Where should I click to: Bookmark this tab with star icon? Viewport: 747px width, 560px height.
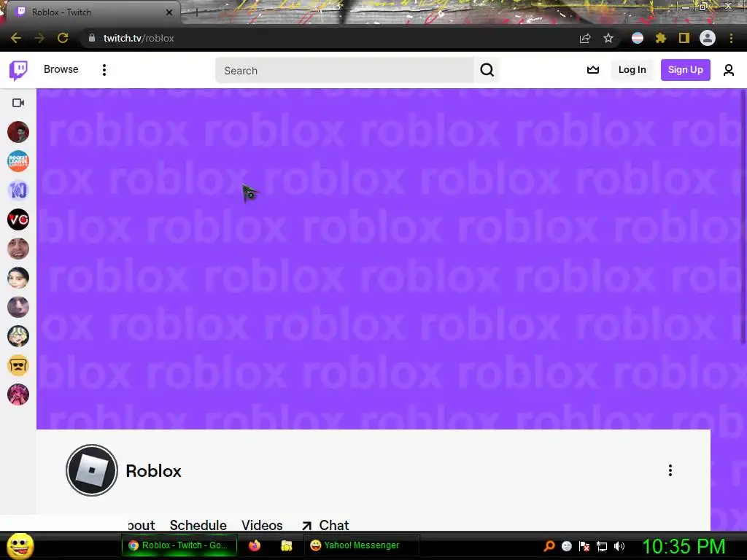608,38
